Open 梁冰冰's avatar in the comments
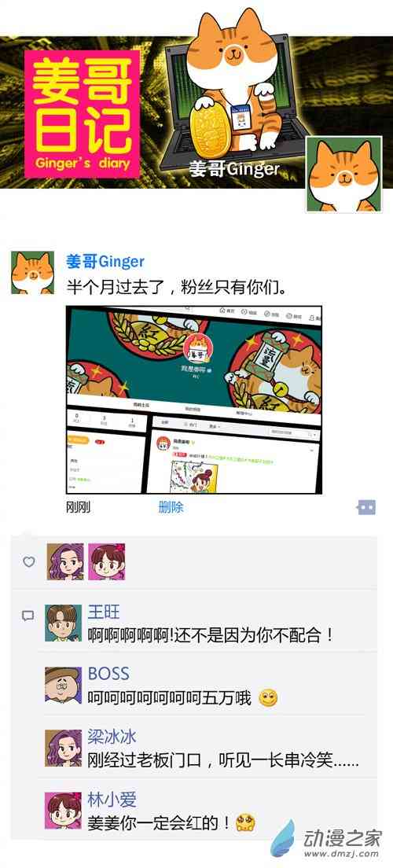This screenshot has width=393, height=868. (63, 748)
